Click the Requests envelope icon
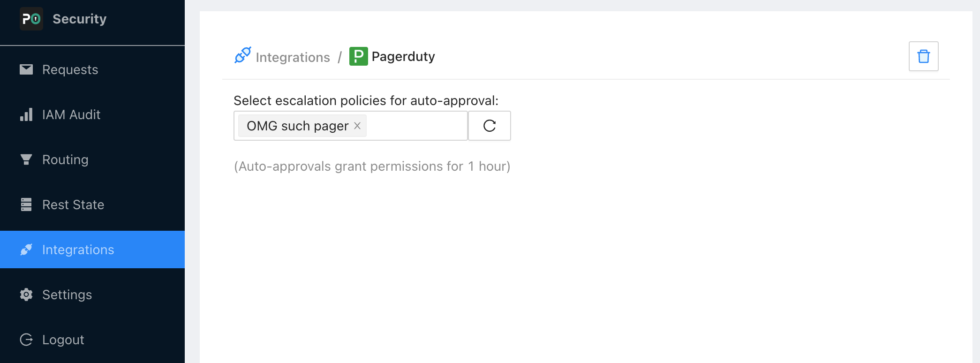The width and height of the screenshot is (980, 363). (x=26, y=69)
